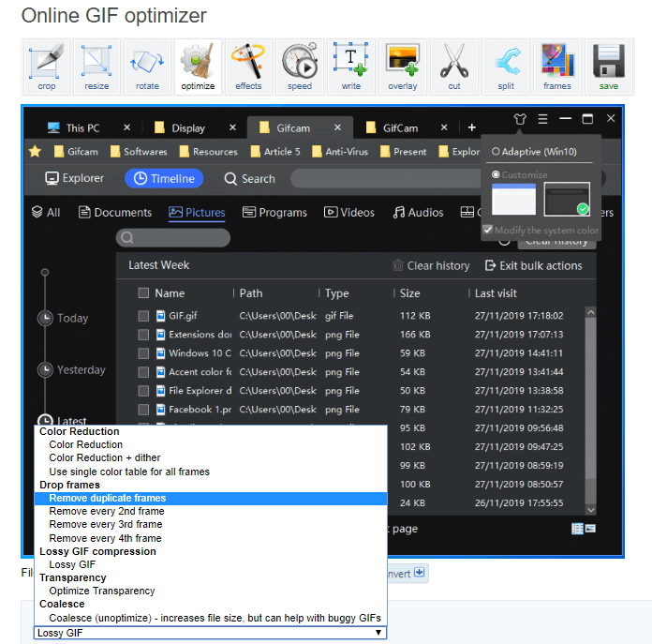652x644 pixels.
Task: Check the Facebook 1 row checkbox
Action: [143, 410]
